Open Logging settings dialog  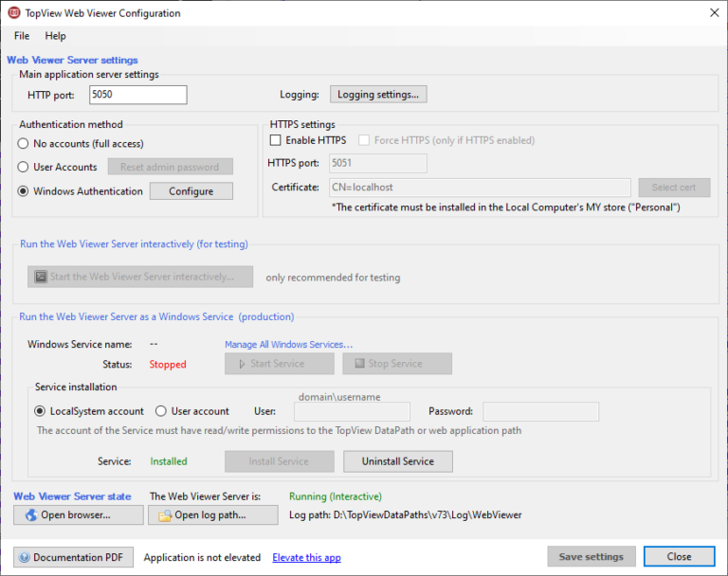(x=378, y=95)
